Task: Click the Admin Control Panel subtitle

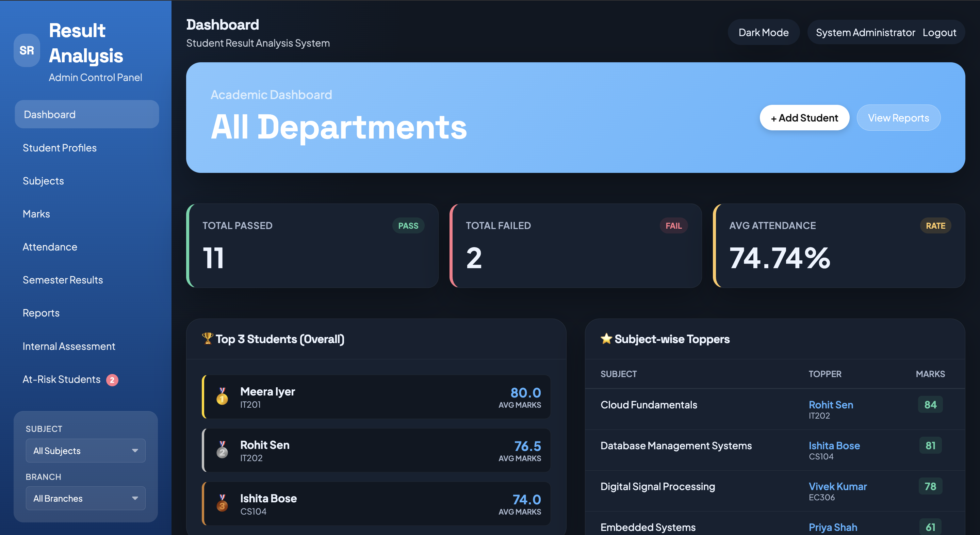Action: point(96,77)
